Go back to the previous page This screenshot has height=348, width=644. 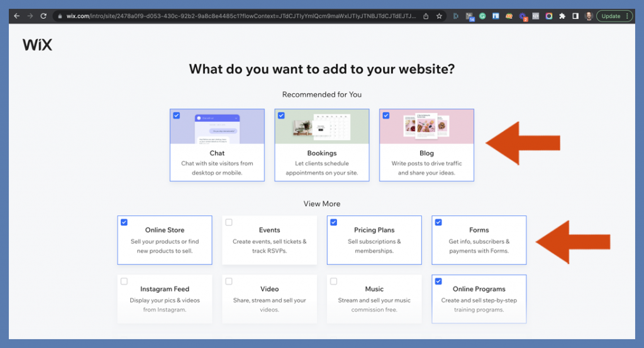coord(17,16)
